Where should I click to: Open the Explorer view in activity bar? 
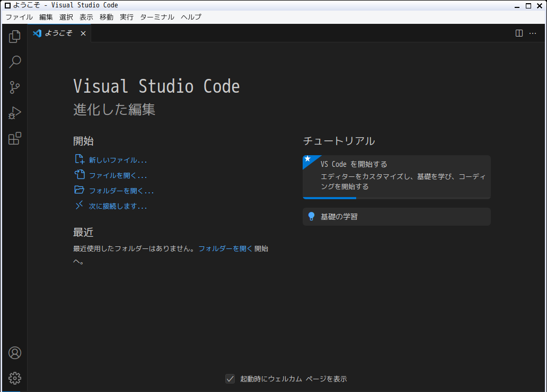click(x=15, y=37)
